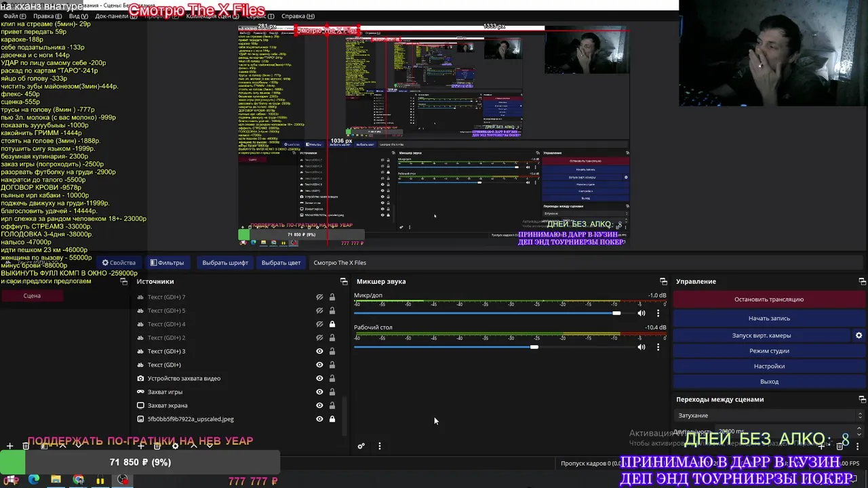Show the hidden Текст (GDI+) 4 source
The height and width of the screenshot is (488, 868).
319,324
